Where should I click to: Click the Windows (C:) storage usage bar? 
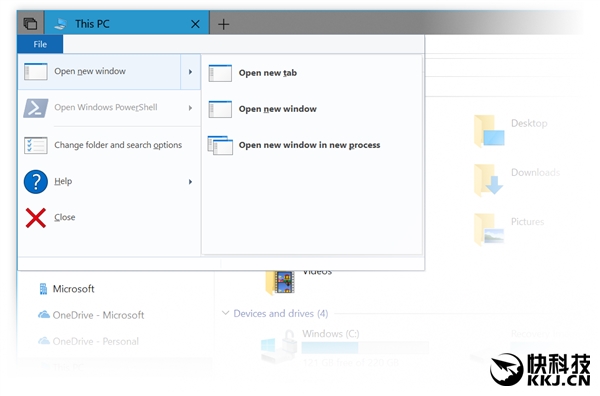point(365,348)
